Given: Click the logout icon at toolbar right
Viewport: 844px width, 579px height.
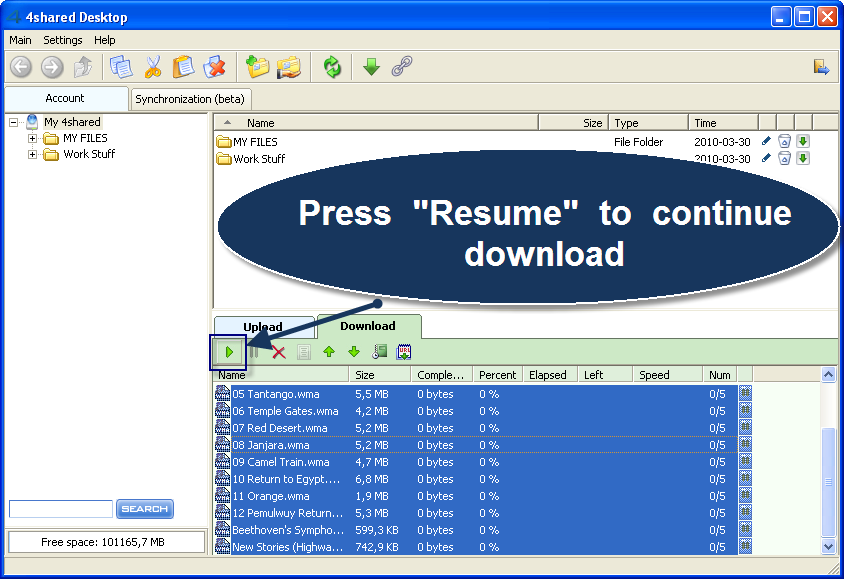Looking at the screenshot, I should 821,67.
